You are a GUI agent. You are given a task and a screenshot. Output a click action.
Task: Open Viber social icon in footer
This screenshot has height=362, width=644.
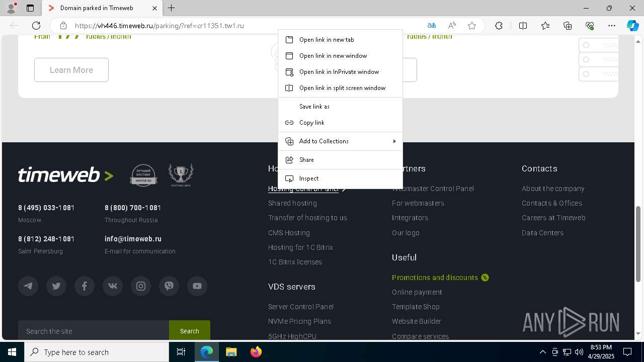169,286
